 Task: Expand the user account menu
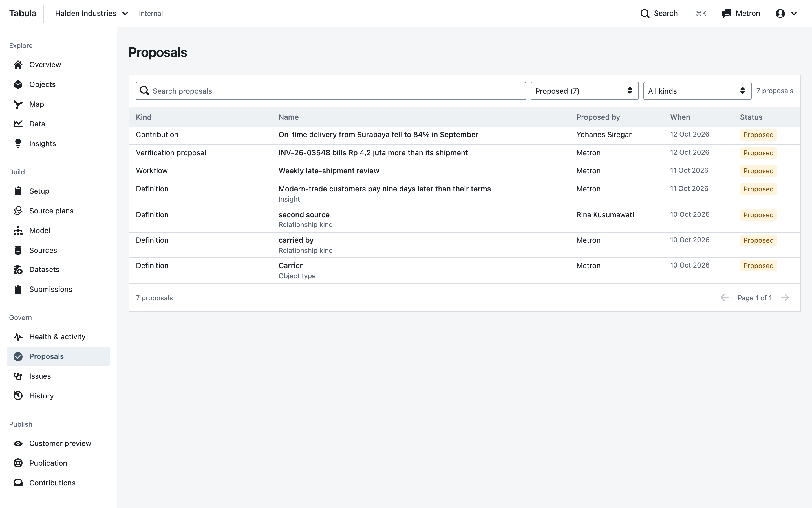(786, 14)
